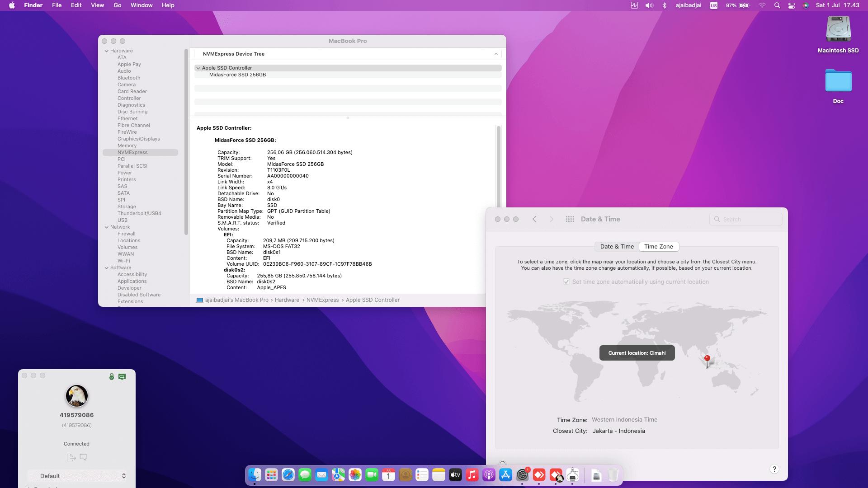The height and width of the screenshot is (488, 868).
Task: Open System Preferences from the Dock
Action: (522, 475)
